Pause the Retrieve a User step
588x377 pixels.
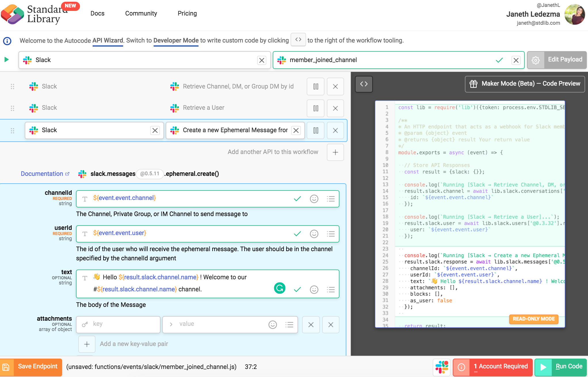(316, 108)
